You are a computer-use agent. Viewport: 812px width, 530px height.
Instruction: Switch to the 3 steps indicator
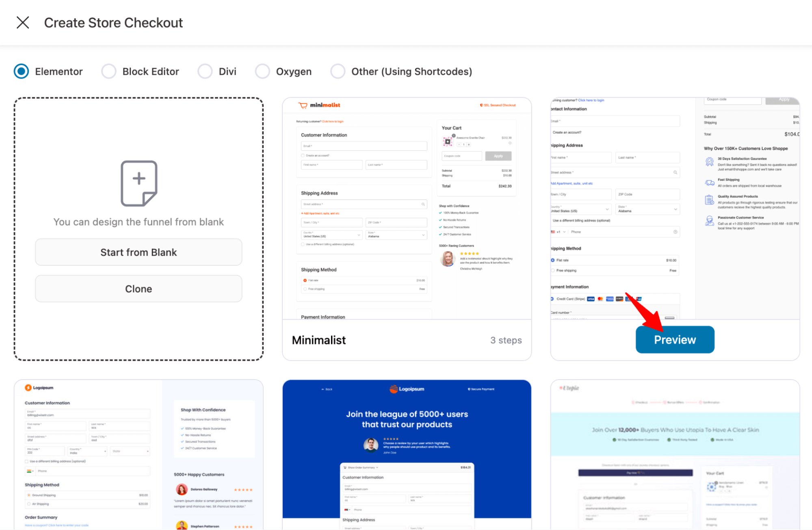tap(506, 339)
